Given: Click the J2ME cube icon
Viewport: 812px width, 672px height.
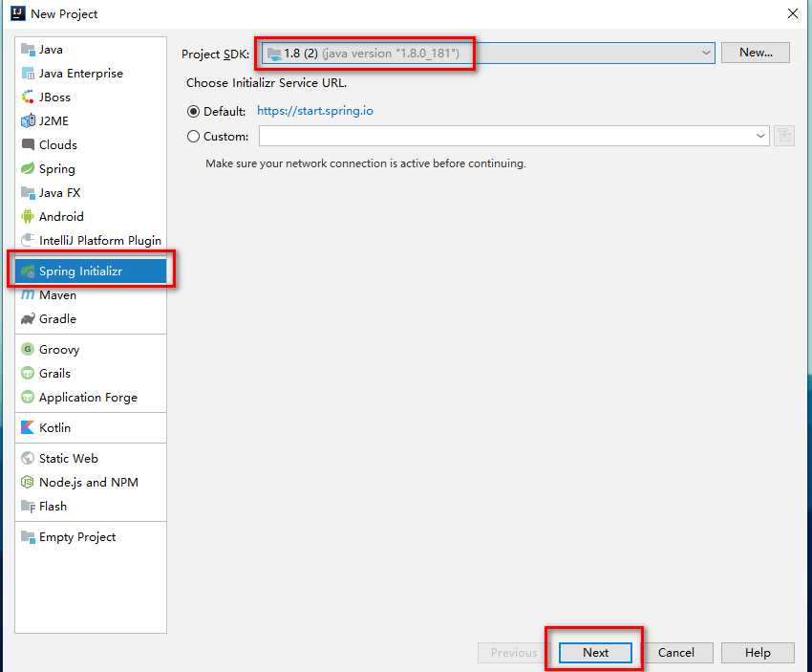Looking at the screenshot, I should click(28, 120).
